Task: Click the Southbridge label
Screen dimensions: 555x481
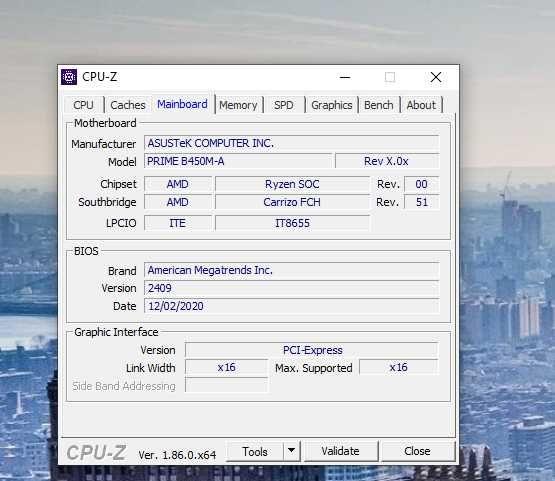Action: click(107, 202)
